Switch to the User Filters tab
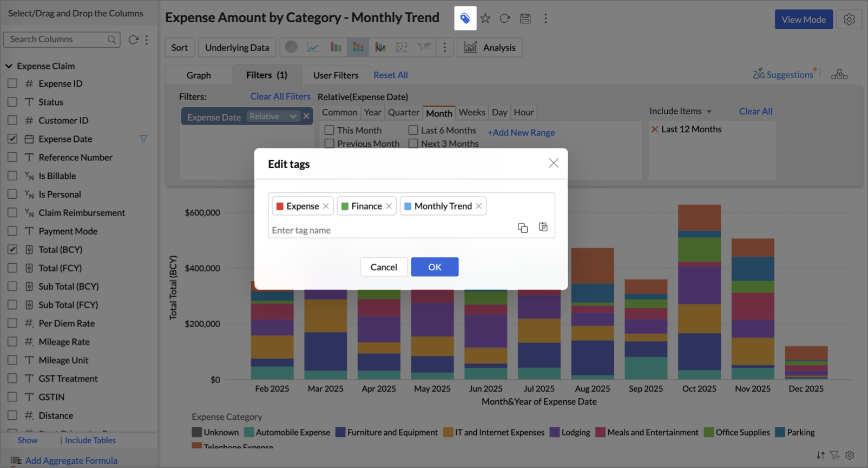 pos(336,75)
